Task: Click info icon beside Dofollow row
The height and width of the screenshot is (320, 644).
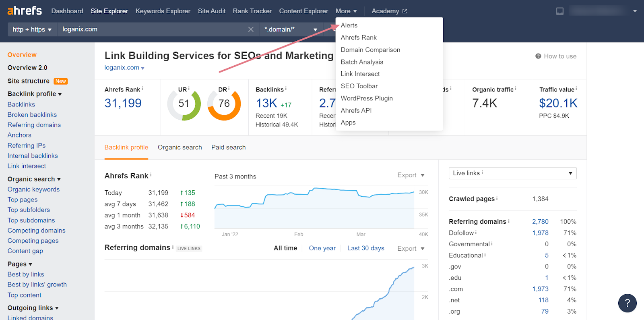Action: point(476,232)
